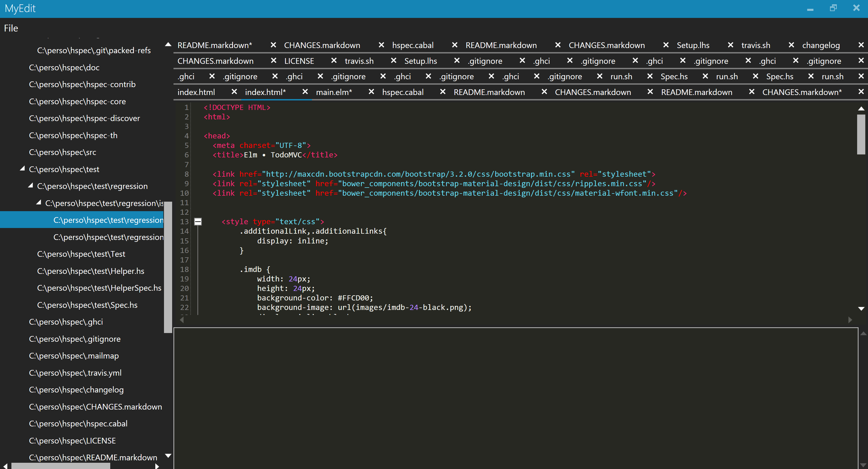Screen dimensions: 868x469
Task: Select C:\perso\hspec\.git\packed-refs in tree
Action: click(x=94, y=50)
